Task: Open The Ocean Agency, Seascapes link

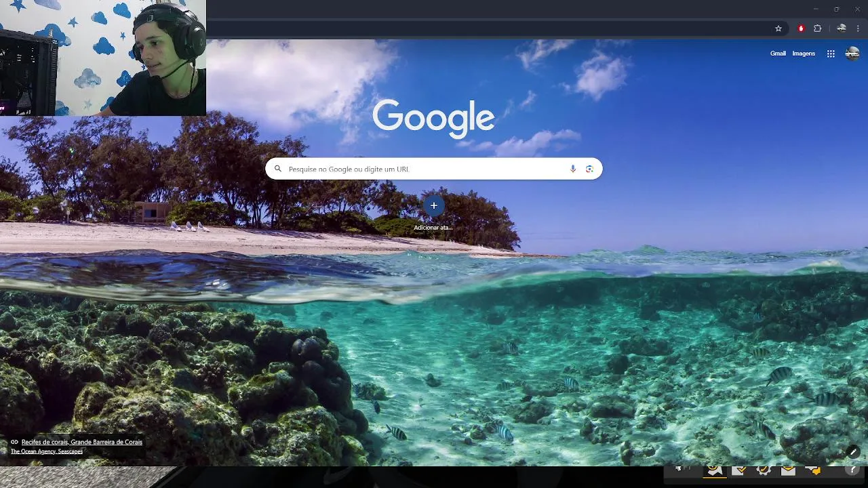Action: click(x=47, y=451)
